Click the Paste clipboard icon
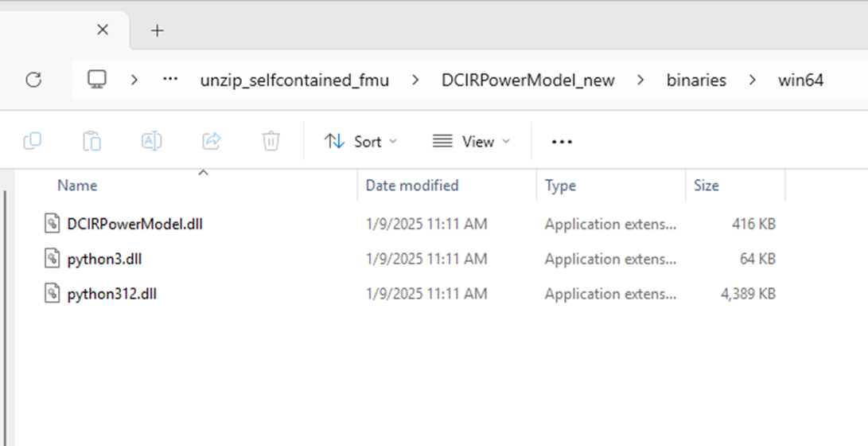Viewport: 868px width, 446px height. click(x=92, y=142)
